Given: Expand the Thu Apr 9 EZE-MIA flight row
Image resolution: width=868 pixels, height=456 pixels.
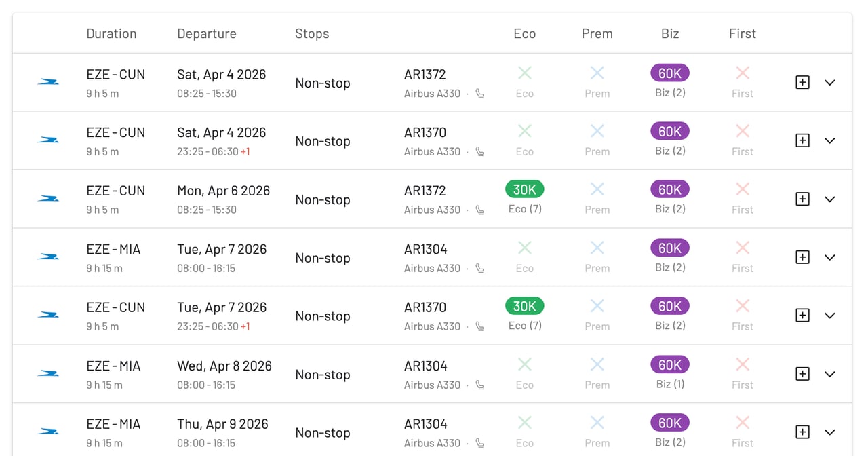Looking at the screenshot, I should click(830, 432).
